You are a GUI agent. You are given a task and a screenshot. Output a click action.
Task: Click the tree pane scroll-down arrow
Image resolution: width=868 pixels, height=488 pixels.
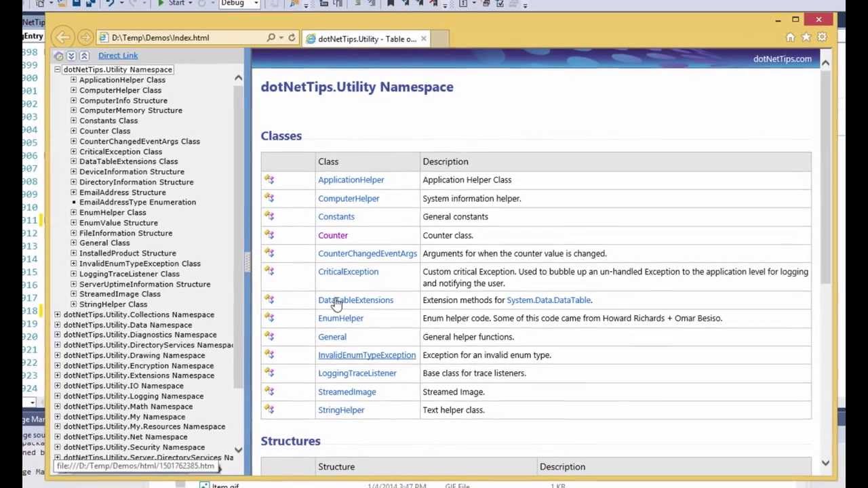point(238,450)
